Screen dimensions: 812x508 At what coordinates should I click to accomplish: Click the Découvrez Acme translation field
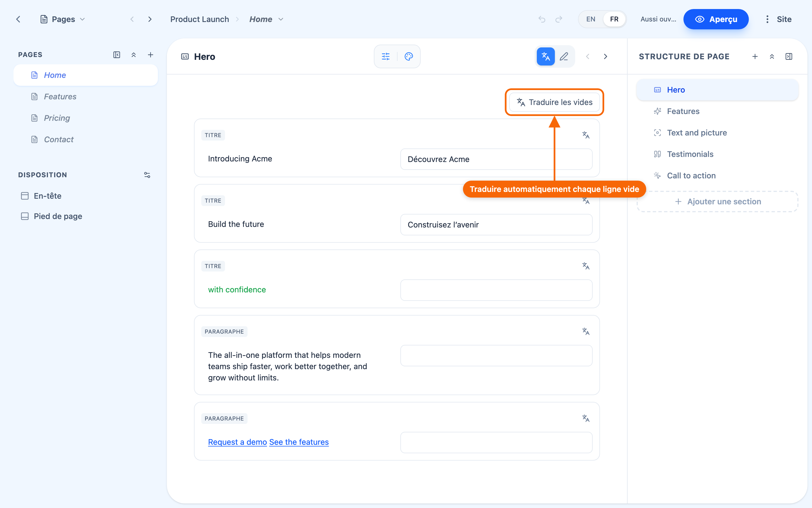tap(496, 159)
